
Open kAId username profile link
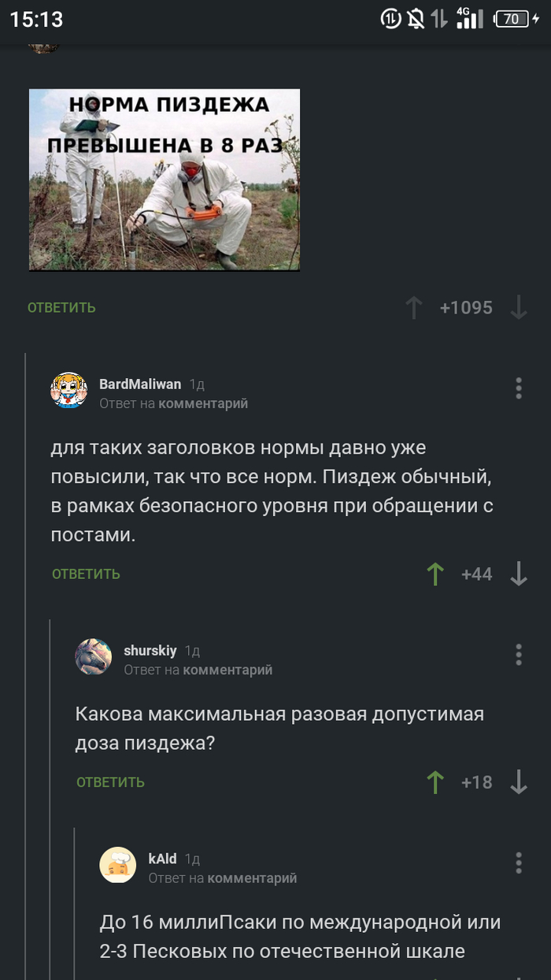[162, 859]
